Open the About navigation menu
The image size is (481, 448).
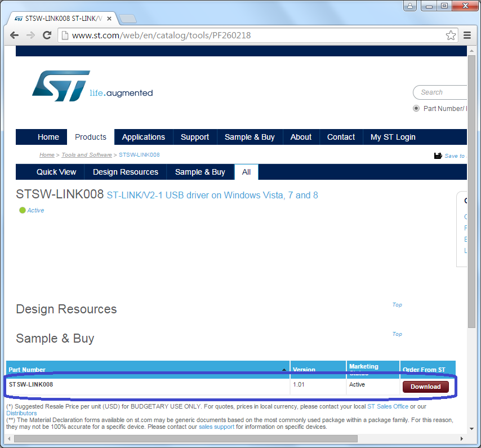tap(301, 137)
